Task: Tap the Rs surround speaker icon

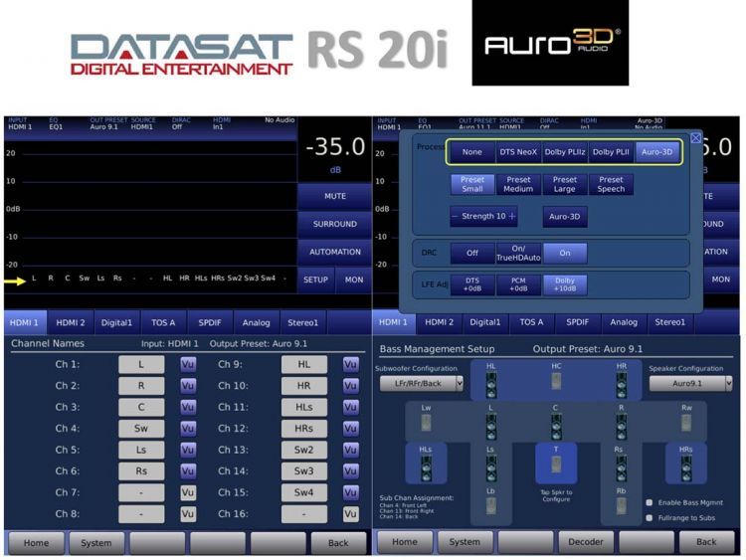Action: pyautogui.click(x=622, y=468)
